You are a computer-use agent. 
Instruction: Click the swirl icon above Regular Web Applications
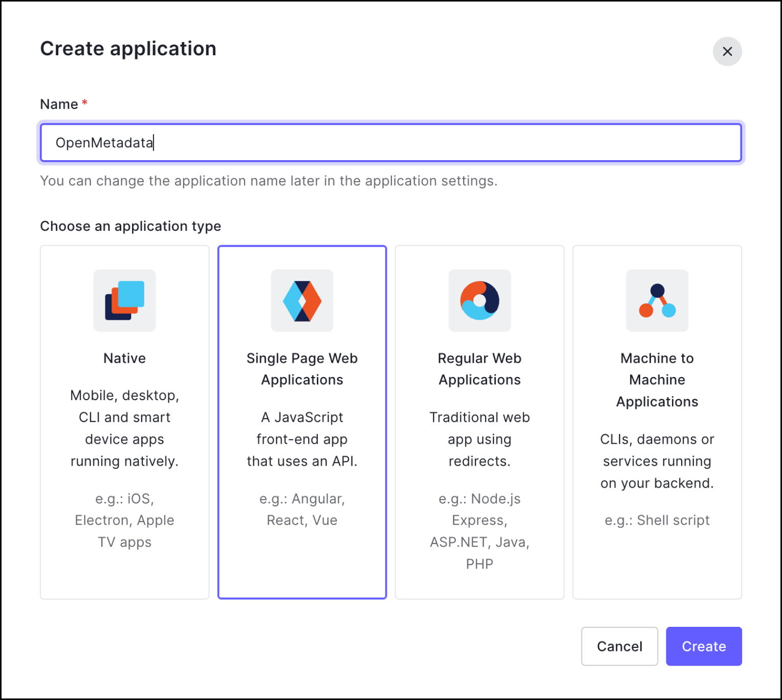click(x=480, y=301)
